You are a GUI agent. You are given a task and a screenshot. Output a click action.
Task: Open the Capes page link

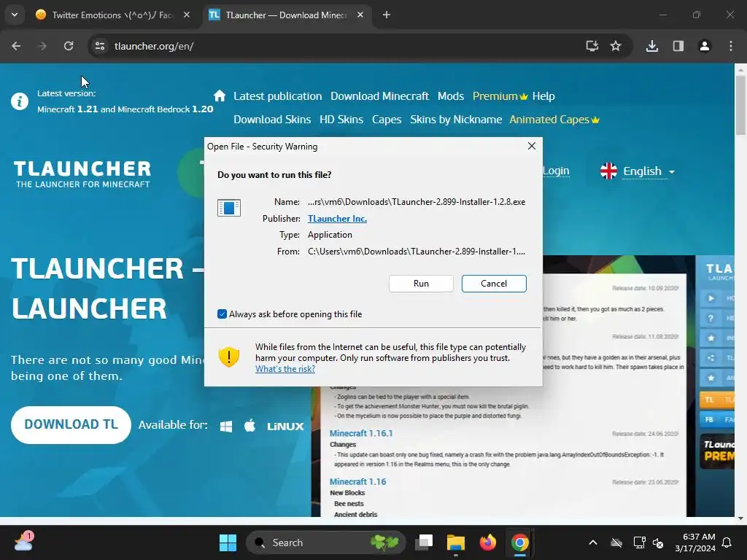[x=387, y=120]
